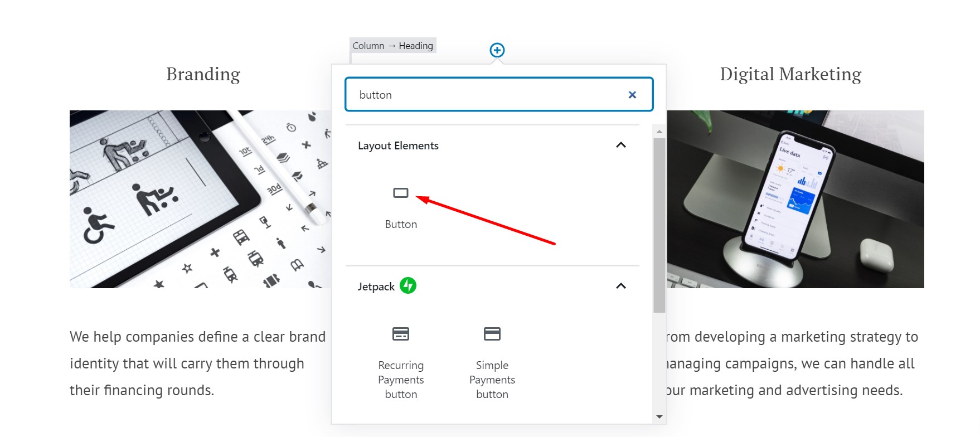
Task: Select the Branding heading
Action: (x=203, y=74)
